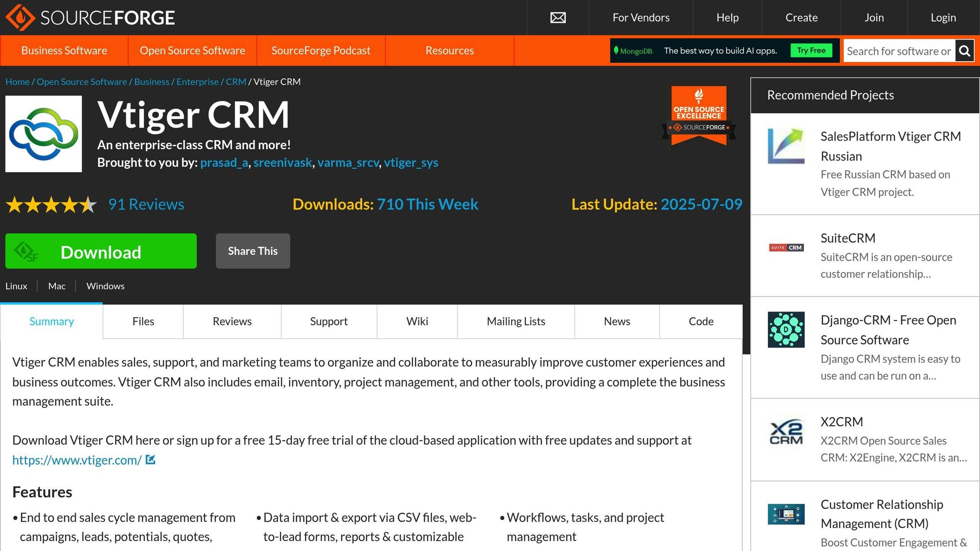Screen dimensions: 980x551
Task: Click the 91 Reviews link
Action: pyautogui.click(x=145, y=204)
